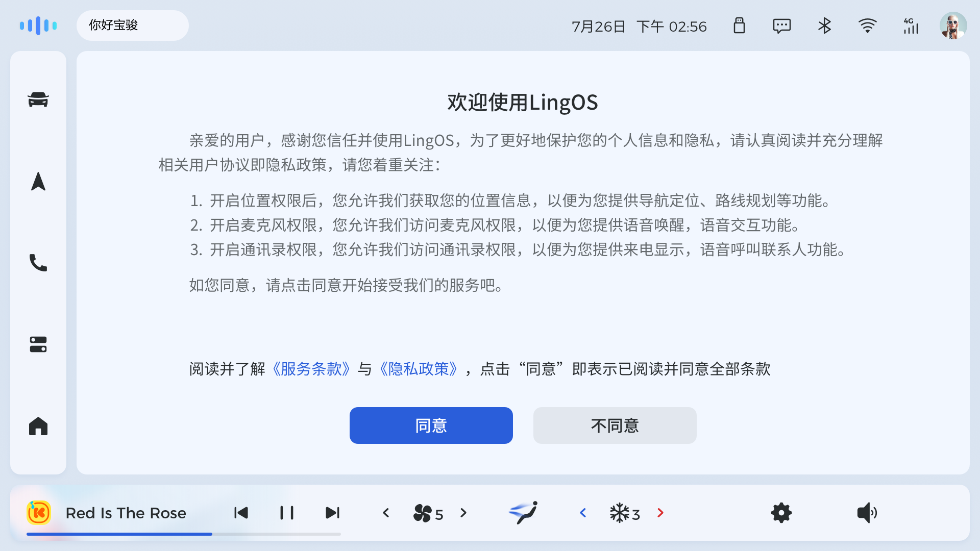Lower temperature with blue left chevron
980x551 pixels.
(583, 513)
